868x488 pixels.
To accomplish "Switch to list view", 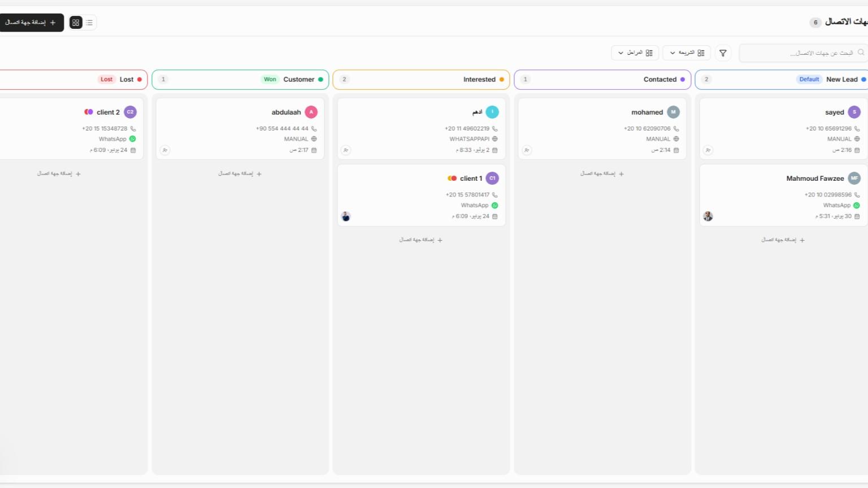I will pos(89,23).
